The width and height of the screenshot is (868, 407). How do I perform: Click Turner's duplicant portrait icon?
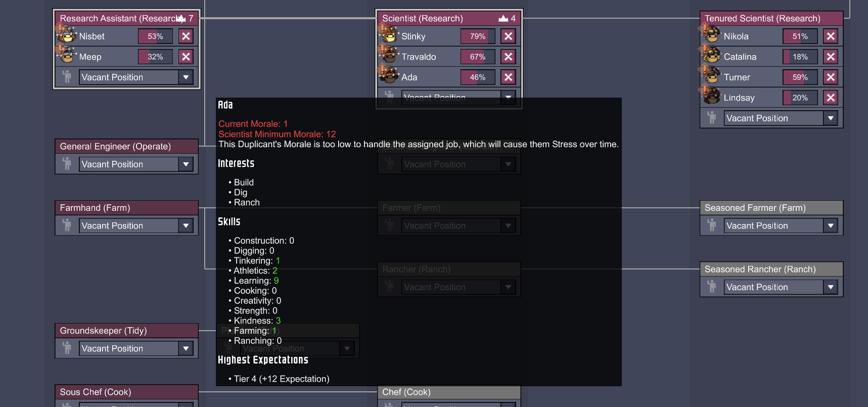[711, 76]
